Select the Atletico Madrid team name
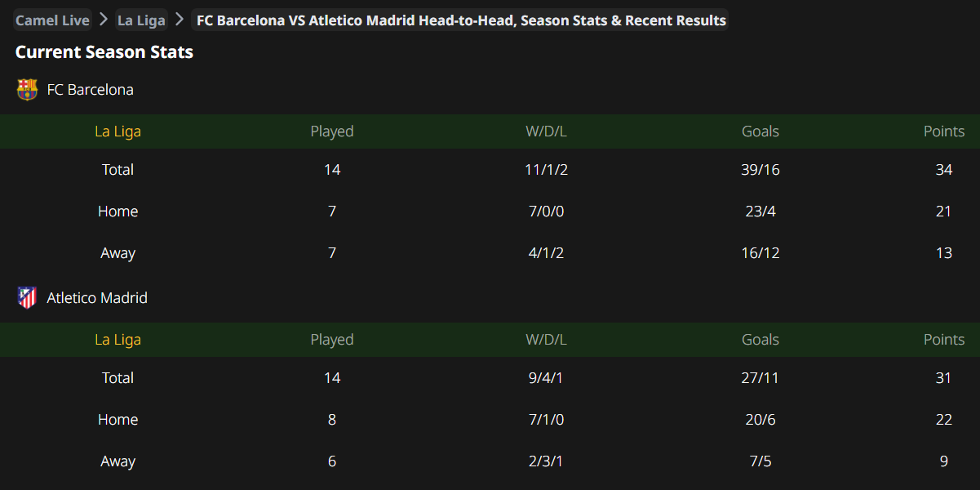The width and height of the screenshot is (980, 490). (97, 298)
